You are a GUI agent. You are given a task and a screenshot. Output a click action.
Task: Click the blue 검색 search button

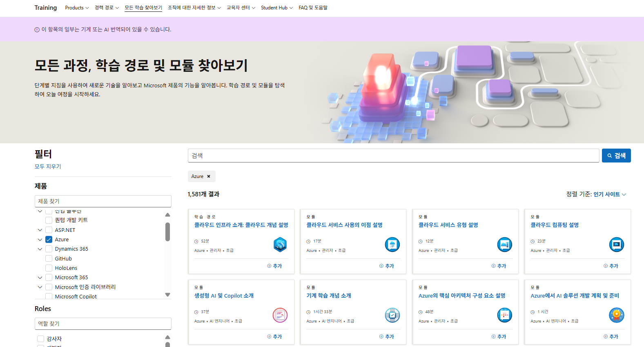(x=616, y=156)
